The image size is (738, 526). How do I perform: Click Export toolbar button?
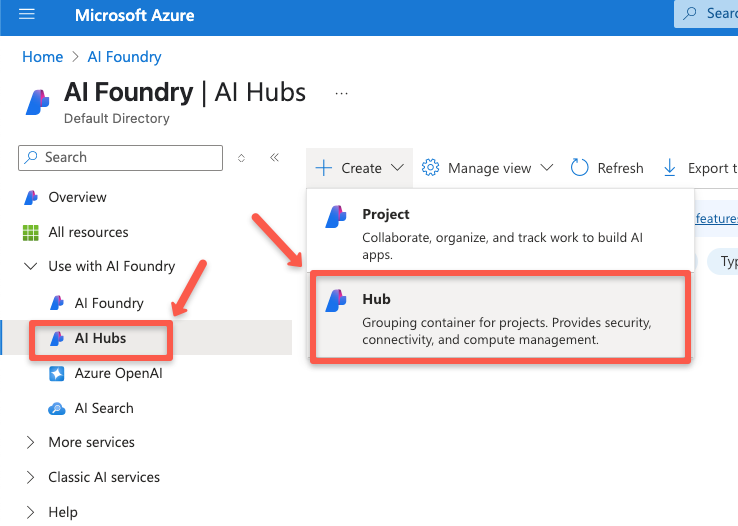click(x=700, y=168)
